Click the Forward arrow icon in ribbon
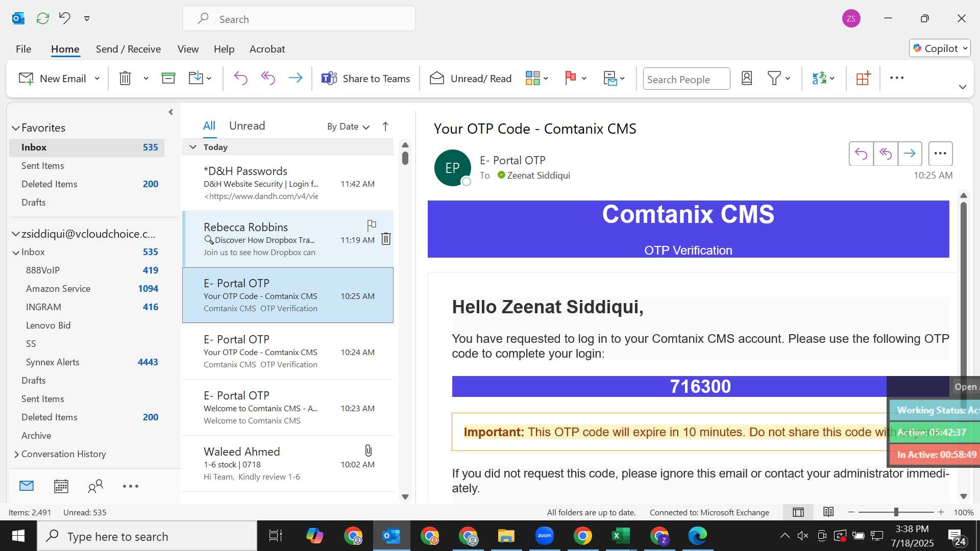 pos(296,79)
